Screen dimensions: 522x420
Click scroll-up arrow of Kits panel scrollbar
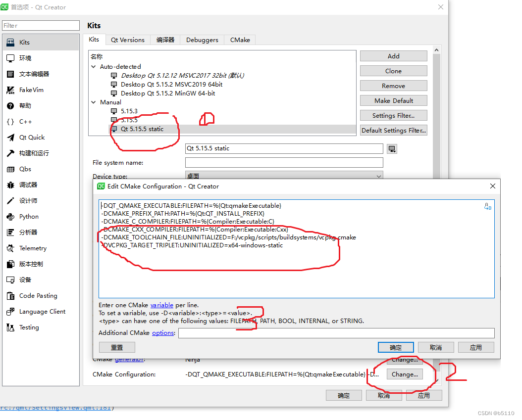click(436, 50)
